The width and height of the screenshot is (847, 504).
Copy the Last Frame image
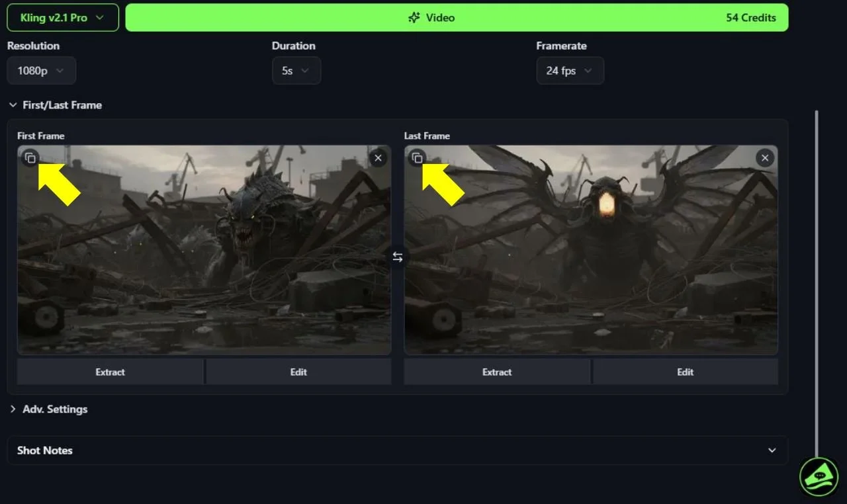click(x=416, y=158)
